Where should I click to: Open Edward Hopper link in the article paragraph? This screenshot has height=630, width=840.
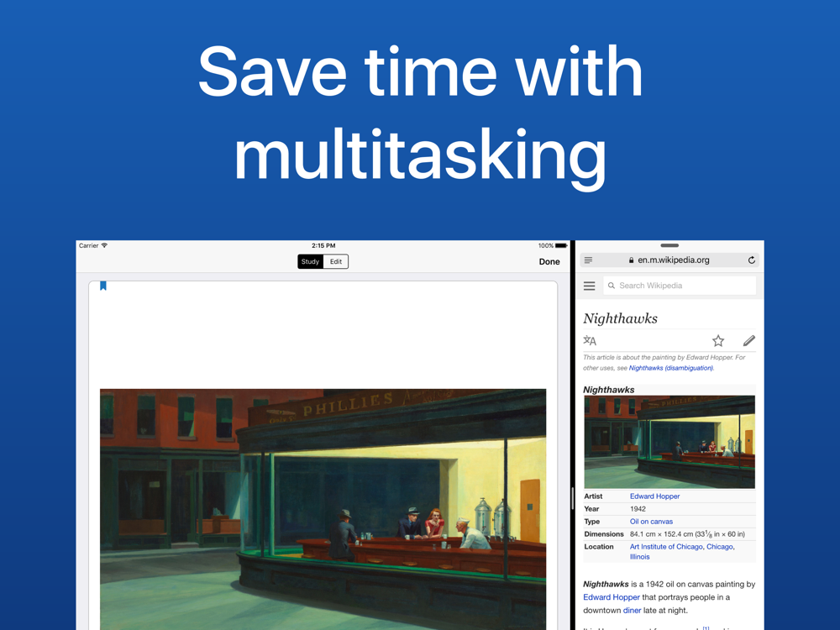pyautogui.click(x=612, y=597)
